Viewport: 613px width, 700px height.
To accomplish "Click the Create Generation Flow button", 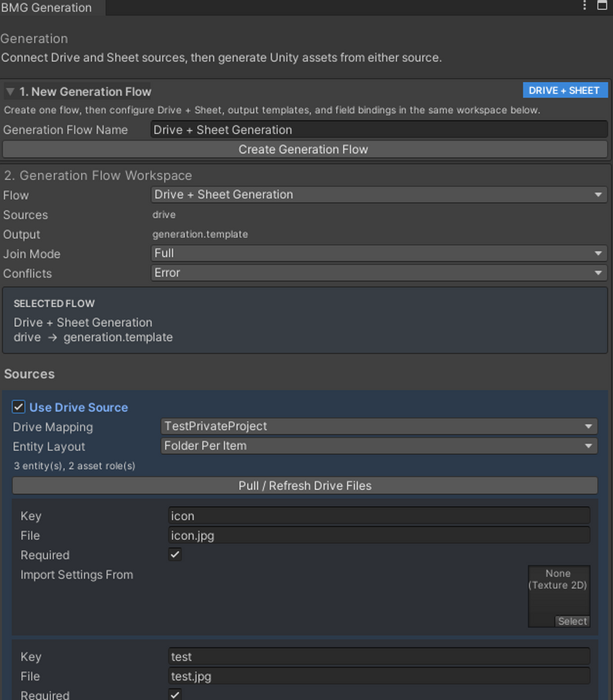I will 305,149.
